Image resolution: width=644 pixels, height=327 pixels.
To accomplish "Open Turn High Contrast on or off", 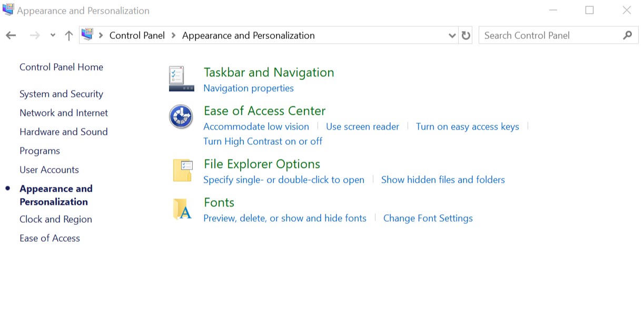I will click(263, 141).
